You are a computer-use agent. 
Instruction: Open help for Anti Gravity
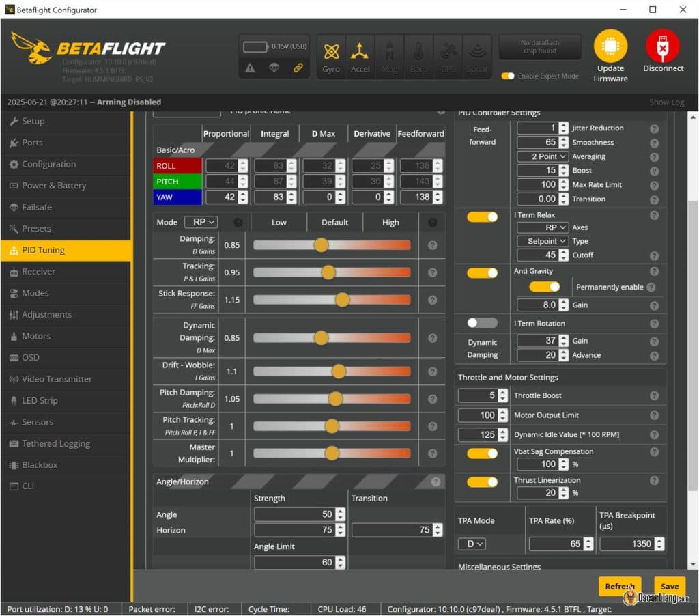tap(654, 271)
